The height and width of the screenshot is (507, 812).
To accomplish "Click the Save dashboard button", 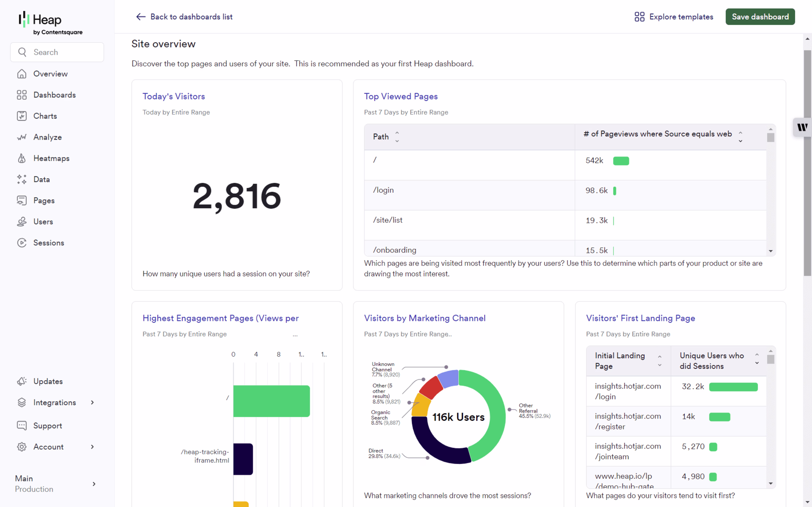I will click(x=760, y=17).
